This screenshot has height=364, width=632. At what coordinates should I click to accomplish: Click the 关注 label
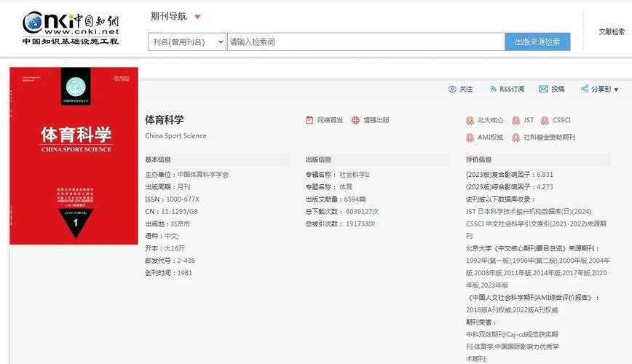(466, 89)
